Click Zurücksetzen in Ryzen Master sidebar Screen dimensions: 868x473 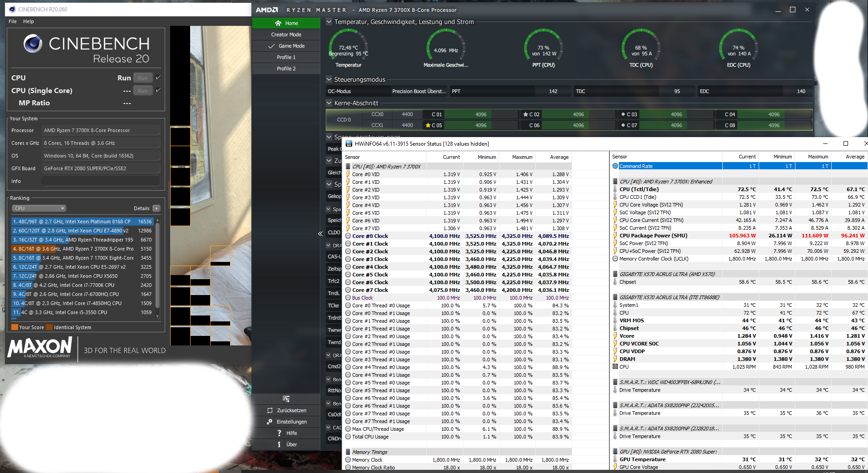(286, 410)
